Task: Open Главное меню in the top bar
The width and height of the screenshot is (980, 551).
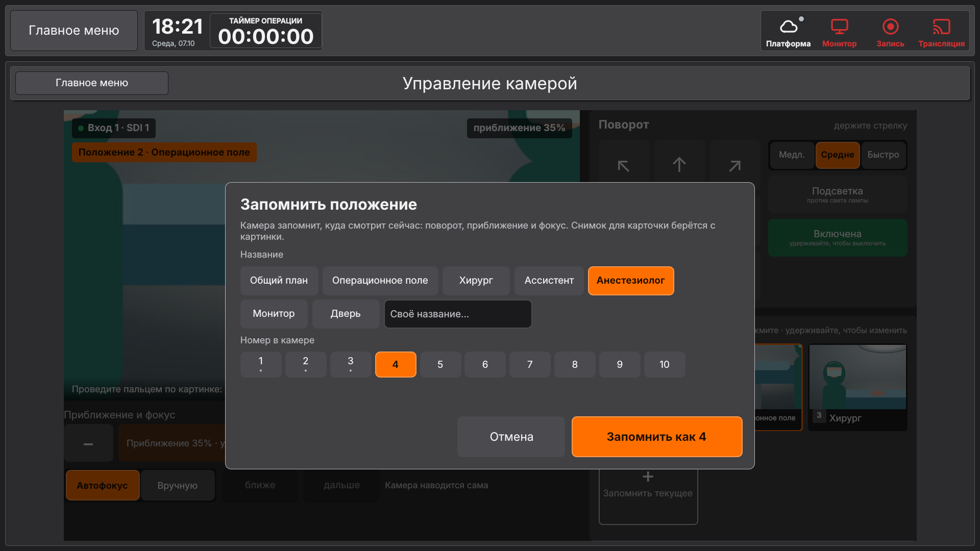Action: point(74,31)
